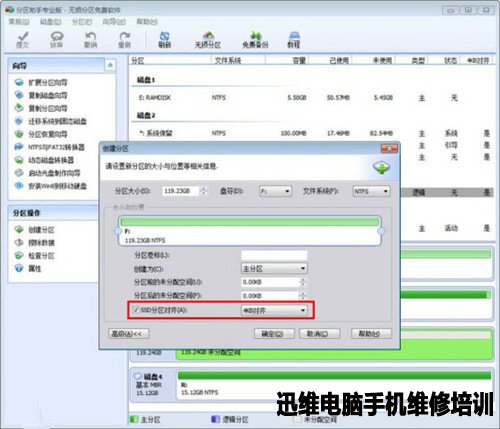This screenshot has height=429, width=500.
Task: Open the 免费备份 toolbar icon
Action: 255,40
